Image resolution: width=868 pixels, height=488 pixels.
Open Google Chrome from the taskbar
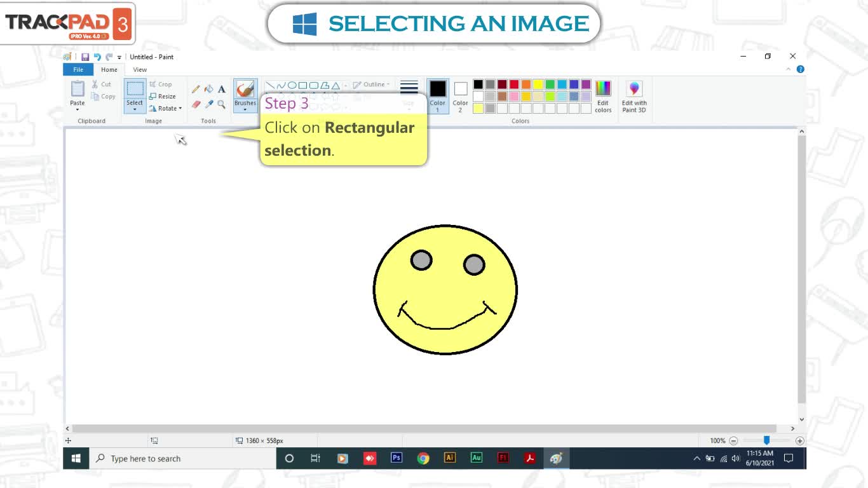[x=423, y=458]
